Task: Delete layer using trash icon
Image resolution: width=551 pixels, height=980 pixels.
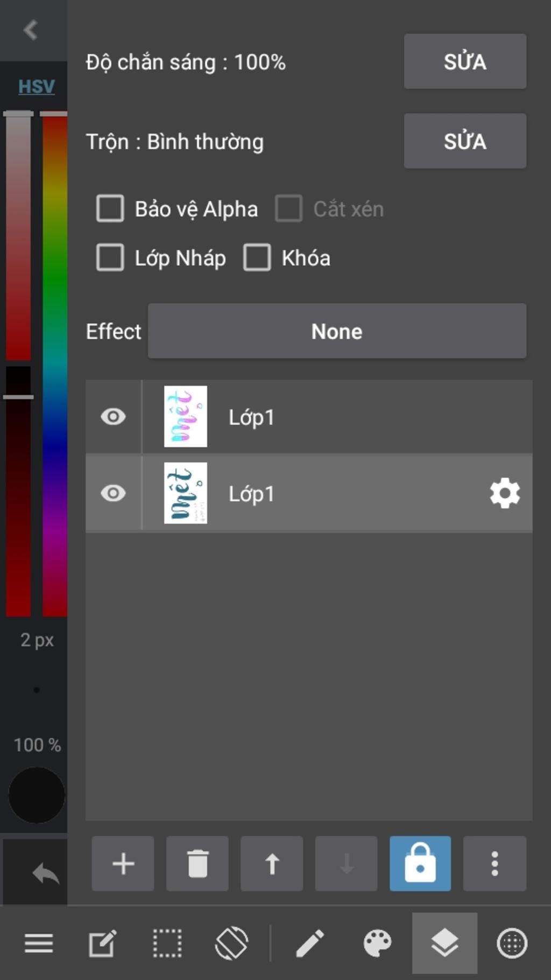Action: coord(197,863)
